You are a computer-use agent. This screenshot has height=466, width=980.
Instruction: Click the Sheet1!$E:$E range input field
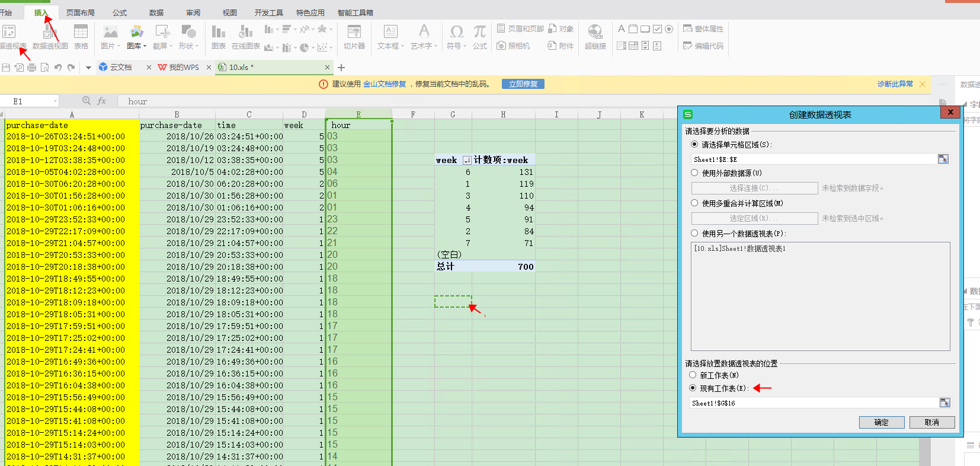814,159
